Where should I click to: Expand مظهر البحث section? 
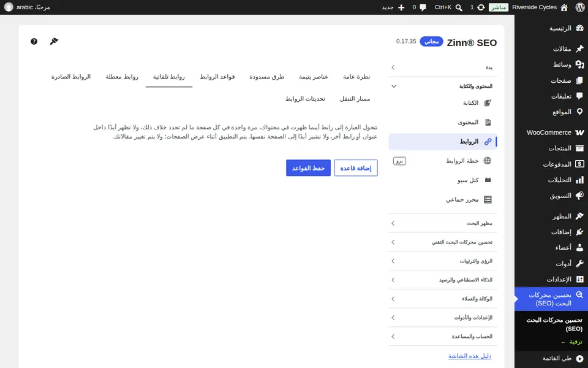point(443,223)
